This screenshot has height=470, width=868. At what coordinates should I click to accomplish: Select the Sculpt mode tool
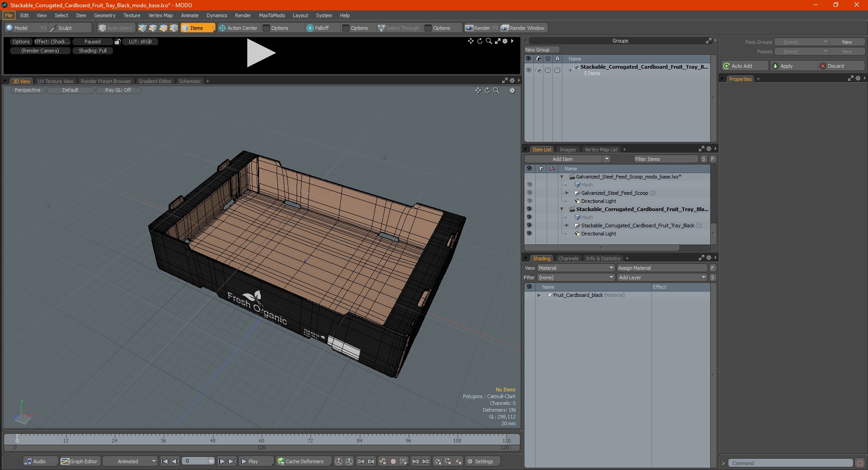pyautogui.click(x=65, y=28)
